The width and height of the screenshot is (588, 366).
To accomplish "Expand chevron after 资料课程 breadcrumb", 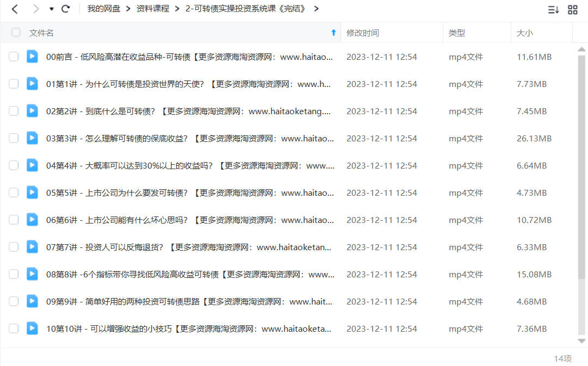I will point(177,9).
